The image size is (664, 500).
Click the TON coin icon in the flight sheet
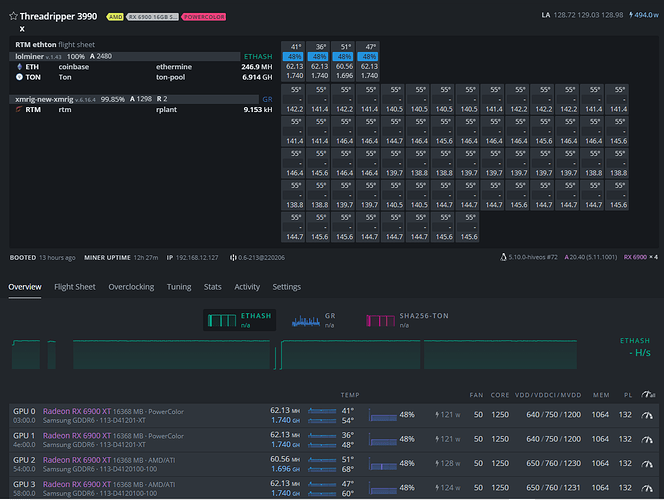tap(19, 77)
